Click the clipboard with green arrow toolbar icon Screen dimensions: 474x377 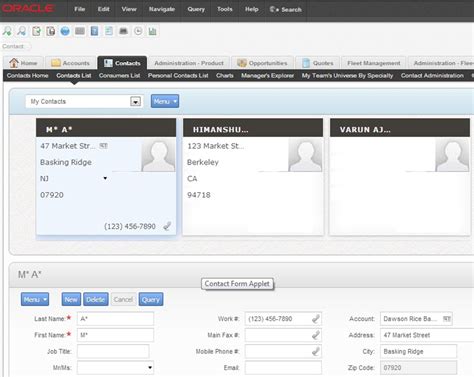click(36, 31)
